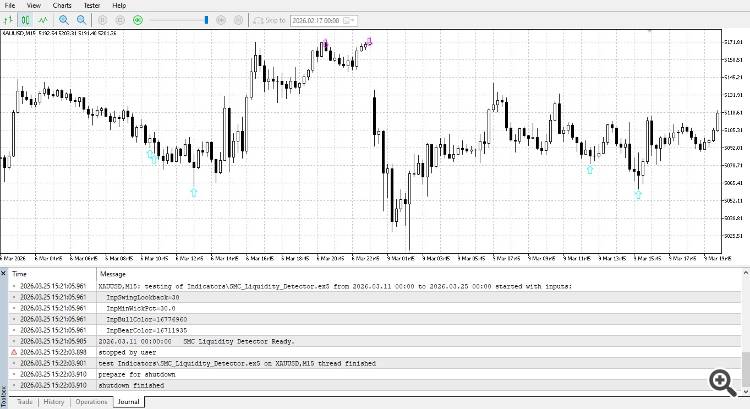Viewport: 750px width, 409px height.
Task: Click the journal scrollbar down arrow
Action: point(746,392)
